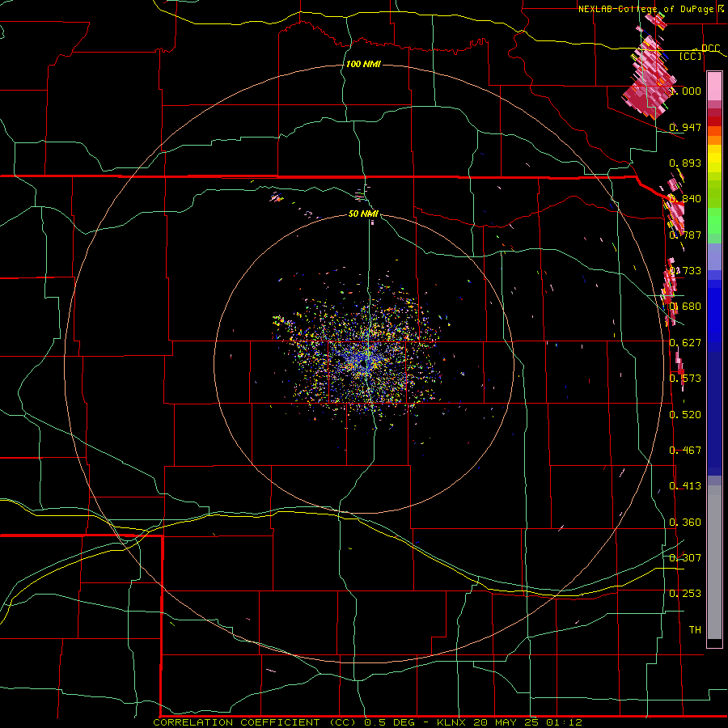
Task: Click the [CC] legend heading
Action: tap(691, 56)
